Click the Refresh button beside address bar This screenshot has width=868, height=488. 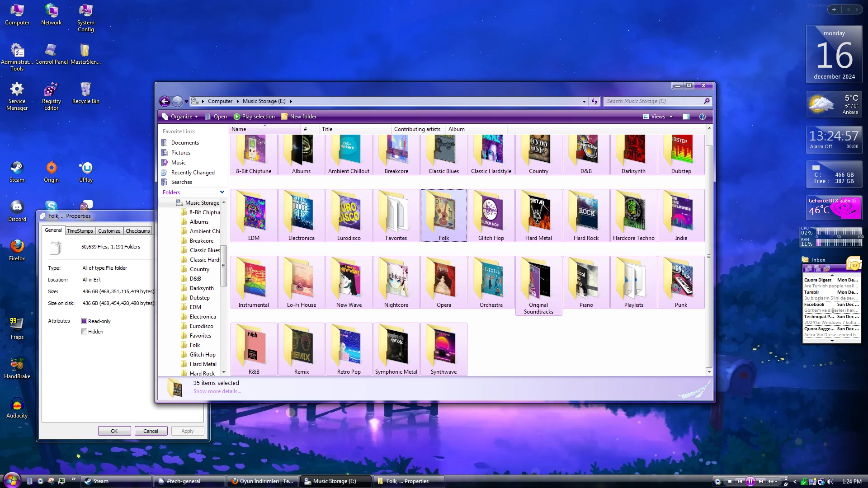click(594, 101)
